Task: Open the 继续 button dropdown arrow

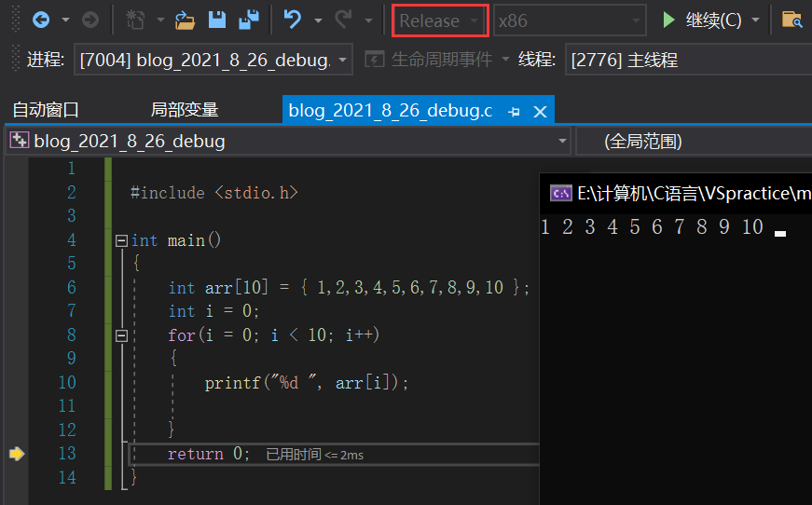Action: tap(755, 20)
